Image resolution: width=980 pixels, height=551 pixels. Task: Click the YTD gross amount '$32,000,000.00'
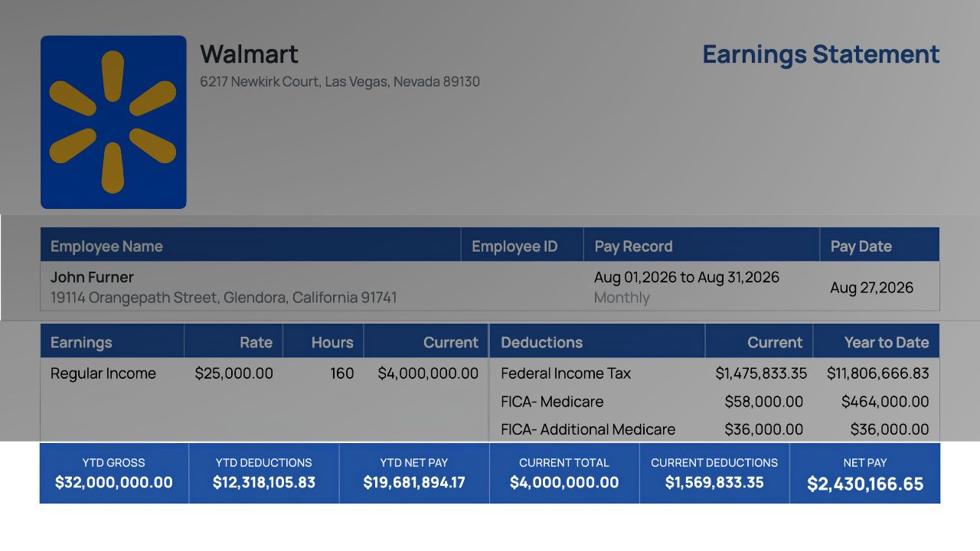click(x=114, y=483)
